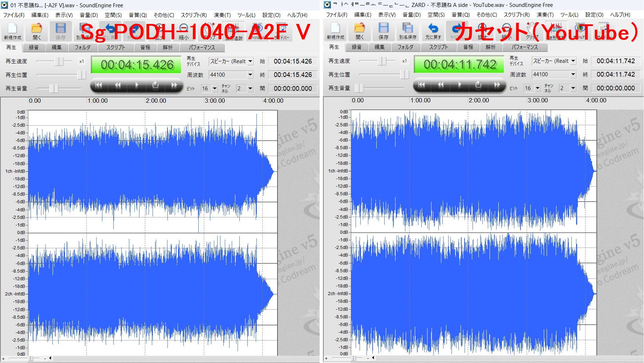Open ヘルプ(H) menu in right YouTube.wav window
The width and height of the screenshot is (644, 363).
tap(620, 15)
